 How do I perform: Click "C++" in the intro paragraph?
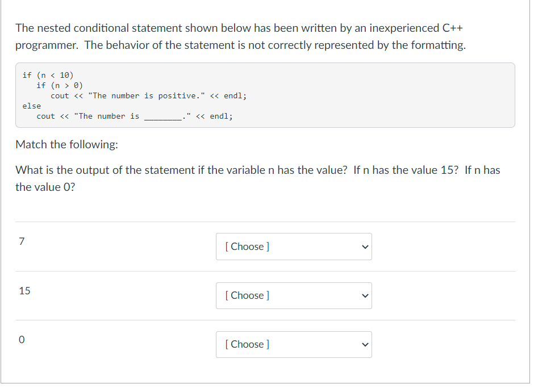tap(453, 28)
